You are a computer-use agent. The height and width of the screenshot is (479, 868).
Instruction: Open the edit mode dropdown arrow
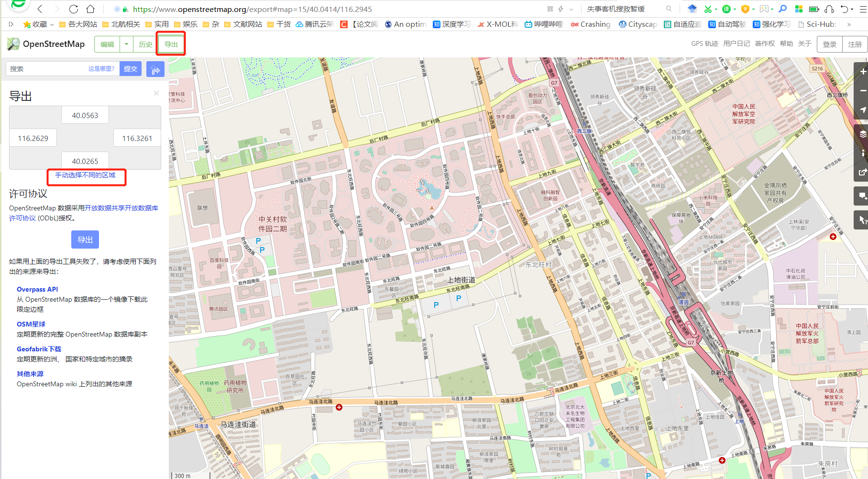point(126,44)
